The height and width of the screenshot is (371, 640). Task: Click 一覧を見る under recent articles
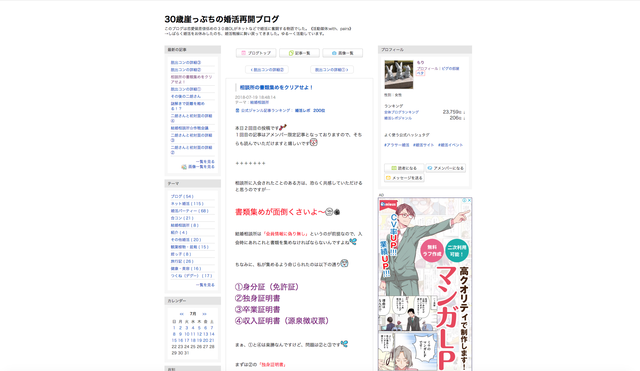tap(205, 162)
